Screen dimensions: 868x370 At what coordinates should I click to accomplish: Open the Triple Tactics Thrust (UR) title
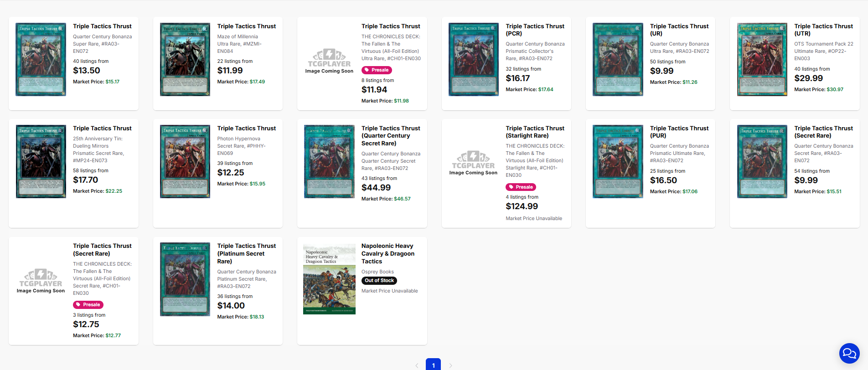click(679, 30)
